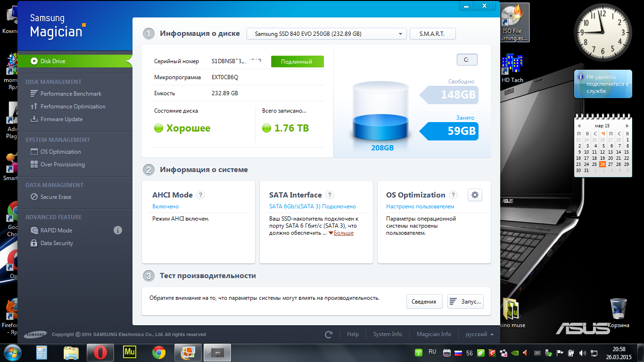The height and width of the screenshot is (362, 644).
Task: Click the help icon next to SATA Interface
Action: [x=330, y=195]
